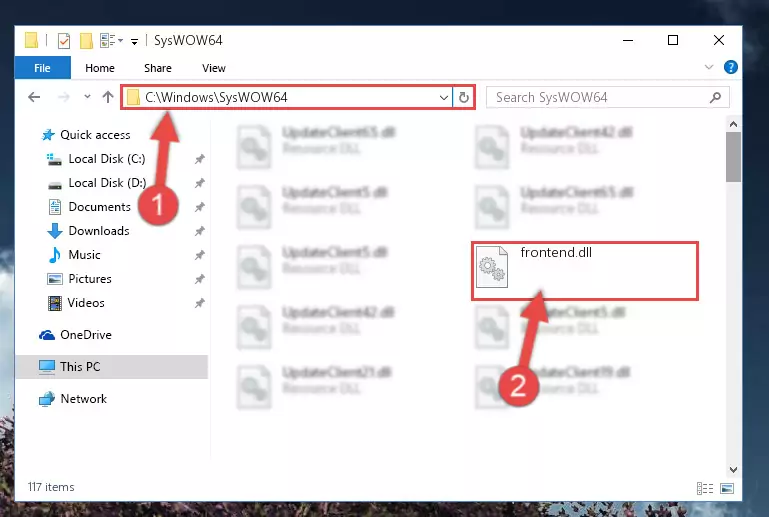Screen dimensions: 769x517
Task: Open Downloads in the sidebar
Action: (x=99, y=231)
